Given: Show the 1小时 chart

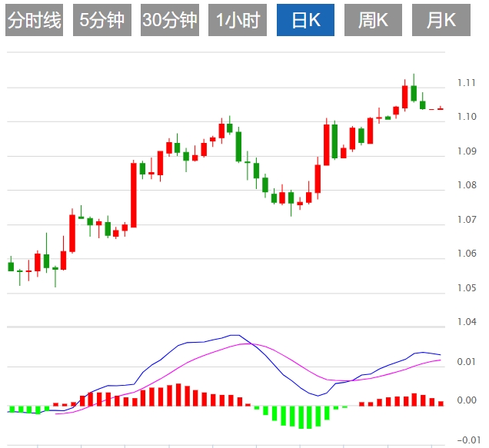Looking at the screenshot, I should (238, 21).
